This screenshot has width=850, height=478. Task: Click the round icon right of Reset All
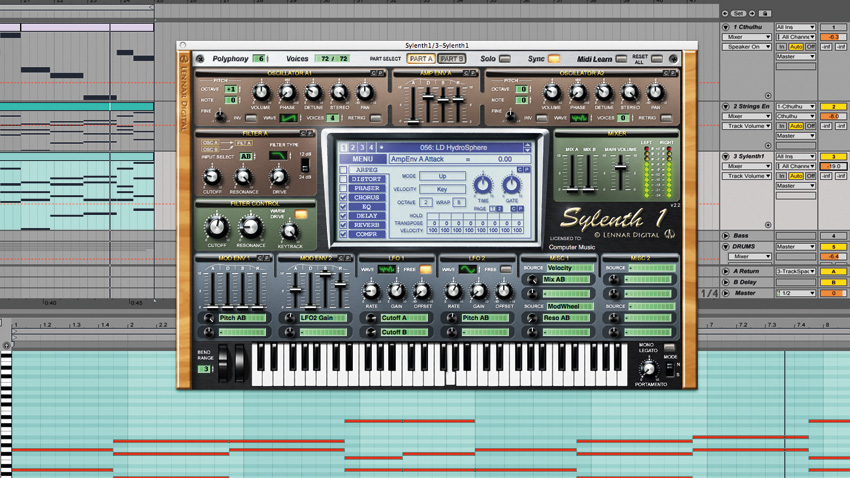673,59
